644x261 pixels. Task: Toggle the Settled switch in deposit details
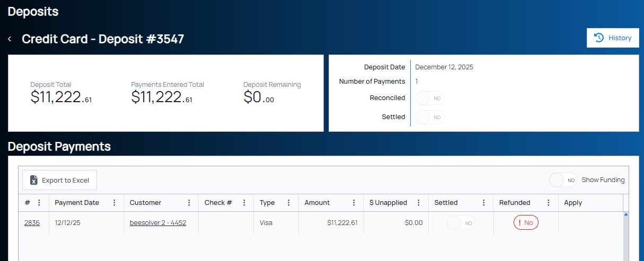429,117
